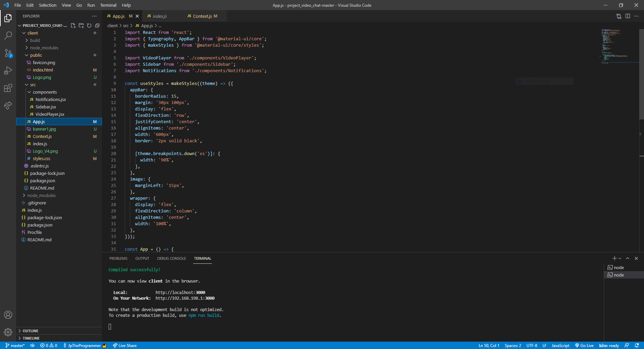Click Go Live in the status bar
Image resolution: width=644 pixels, height=349 pixels.
[584, 346]
